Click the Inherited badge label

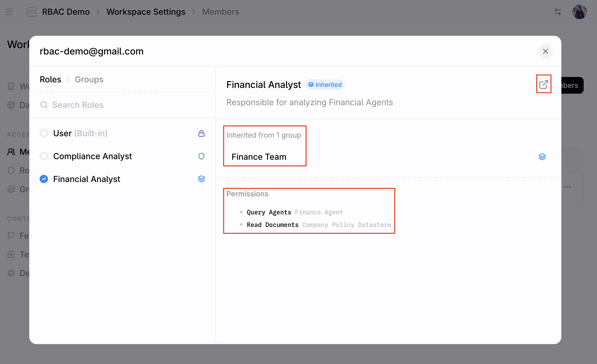[x=325, y=85]
